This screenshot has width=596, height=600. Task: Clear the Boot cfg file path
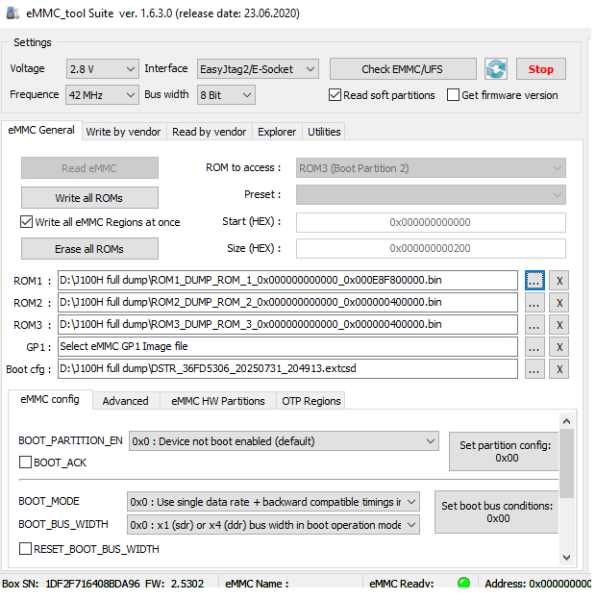pyautogui.click(x=559, y=369)
